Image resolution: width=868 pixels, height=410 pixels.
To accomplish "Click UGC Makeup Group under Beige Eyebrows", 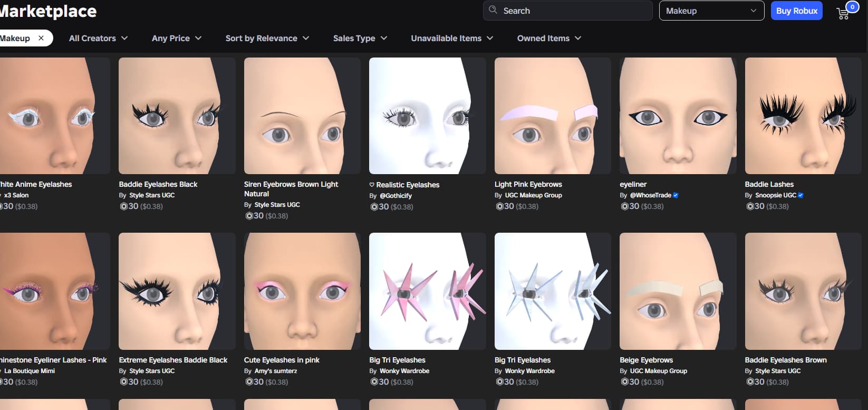I will pyautogui.click(x=658, y=371).
